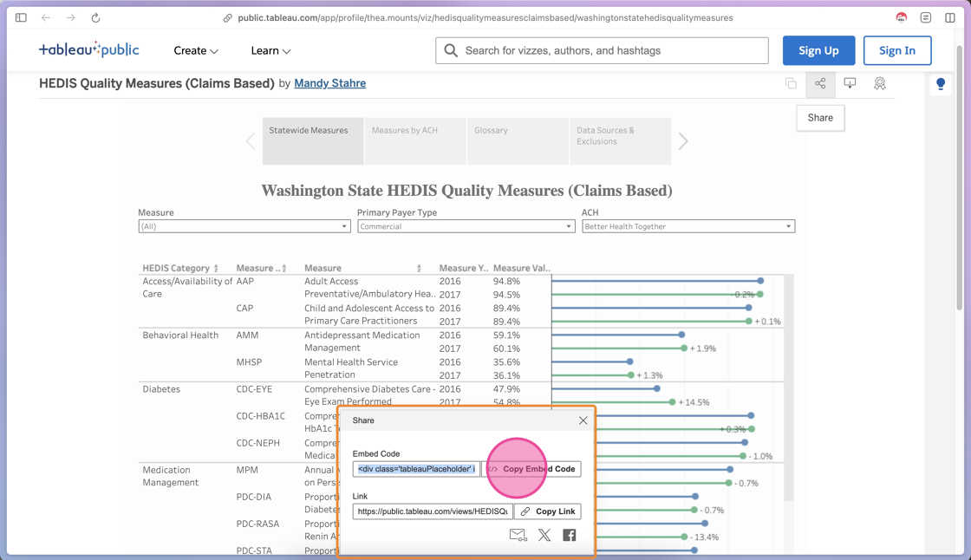971x560 pixels.
Task: Click Copy Embed Code button
Action: click(x=531, y=469)
